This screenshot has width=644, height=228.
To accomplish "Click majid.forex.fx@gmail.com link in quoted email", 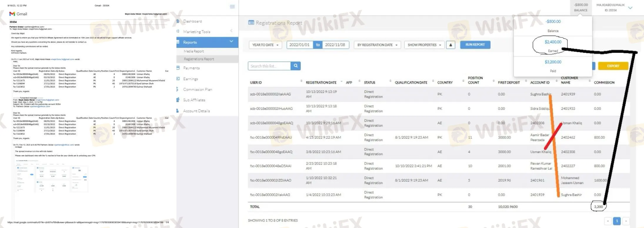I will tap(63, 59).
